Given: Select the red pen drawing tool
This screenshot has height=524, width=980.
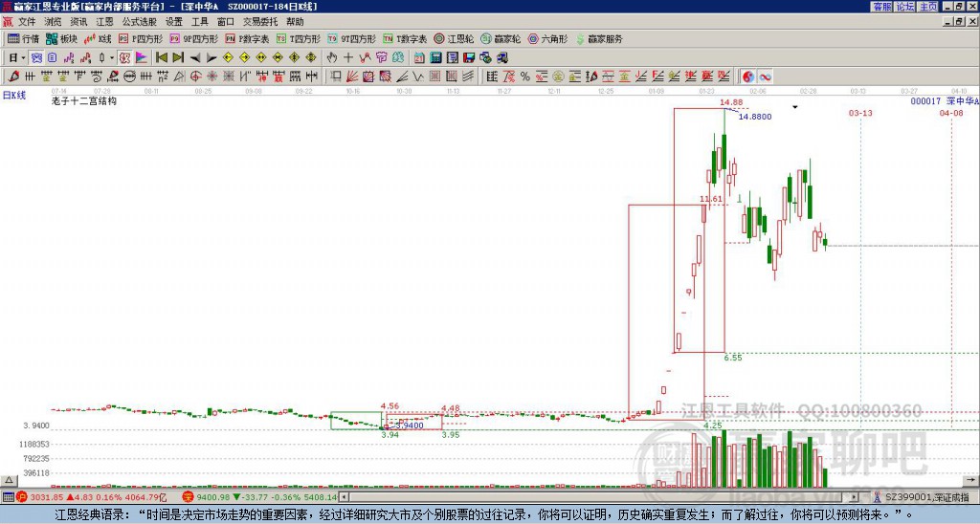Looking at the screenshot, I should [13, 76].
